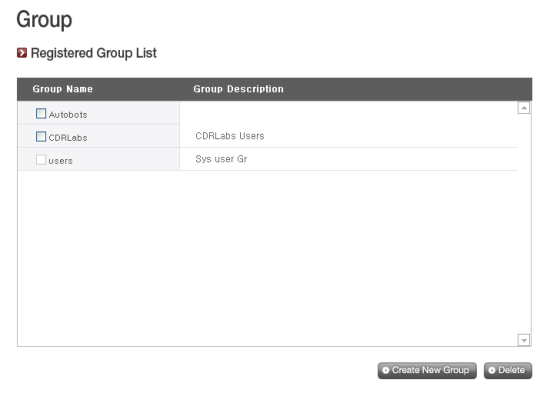The height and width of the screenshot is (393, 550).
Task: Check the Autobots group checkbox
Action: [x=41, y=113]
